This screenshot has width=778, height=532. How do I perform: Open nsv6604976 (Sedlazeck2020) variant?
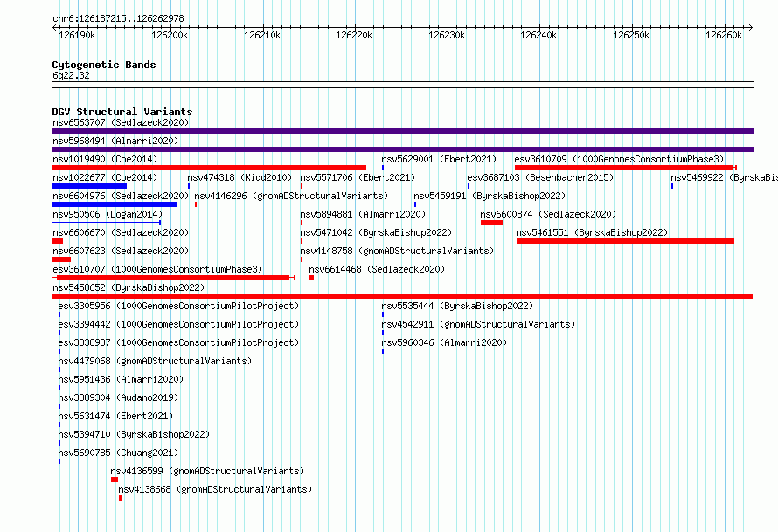(121, 196)
